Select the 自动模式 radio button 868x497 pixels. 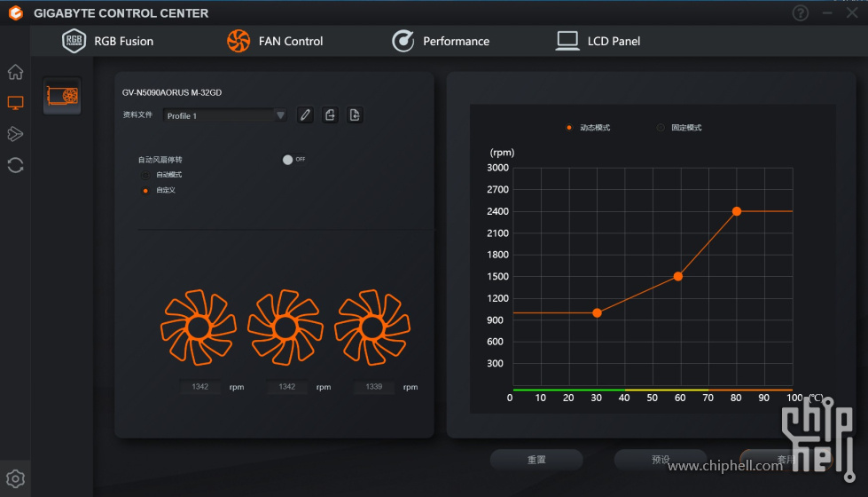tap(145, 175)
